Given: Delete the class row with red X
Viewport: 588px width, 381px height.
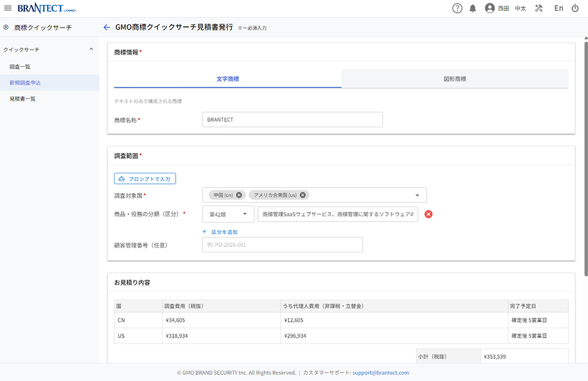Looking at the screenshot, I should coord(428,214).
